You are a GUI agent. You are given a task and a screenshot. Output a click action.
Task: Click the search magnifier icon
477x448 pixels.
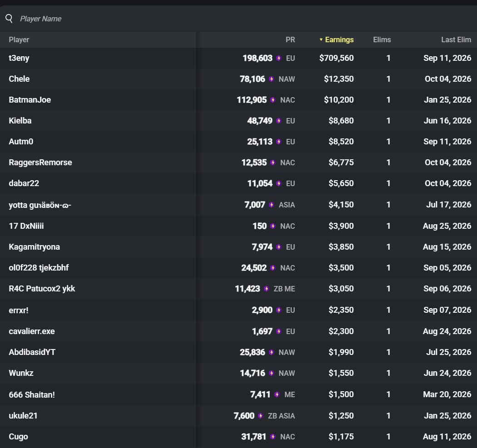point(9,19)
